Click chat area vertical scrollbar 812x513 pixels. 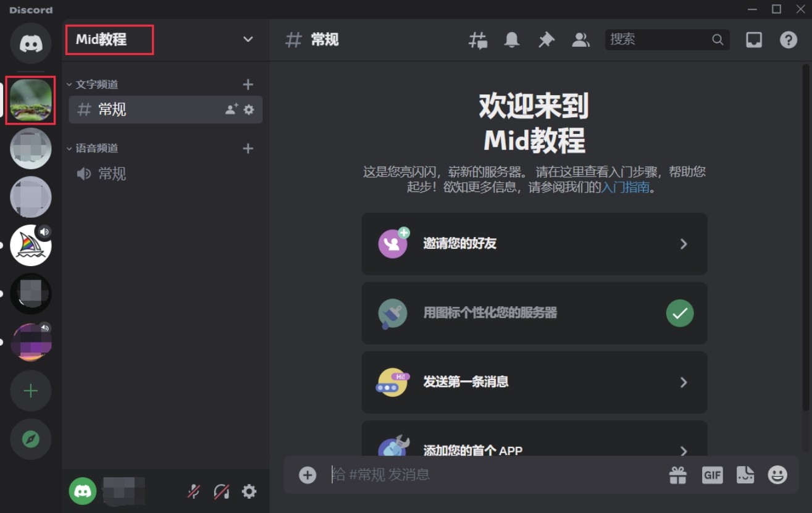(806, 237)
